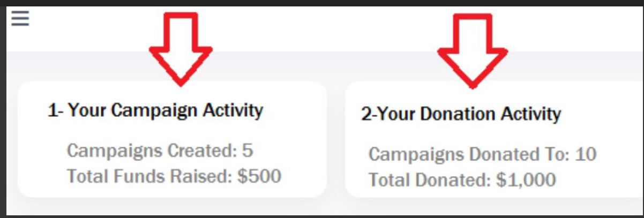Viewport: 644px width, 218px height.
Task: Click the number 10 after Campaigns Donated To
Action: pos(585,154)
